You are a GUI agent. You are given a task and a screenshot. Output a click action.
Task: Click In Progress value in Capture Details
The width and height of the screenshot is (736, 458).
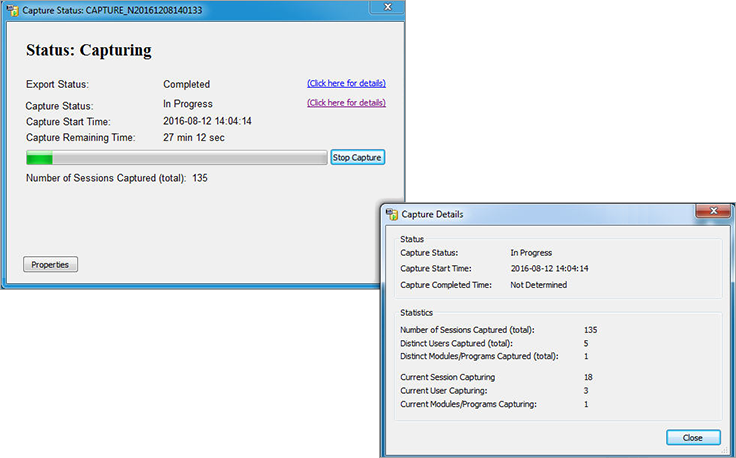tap(531, 252)
